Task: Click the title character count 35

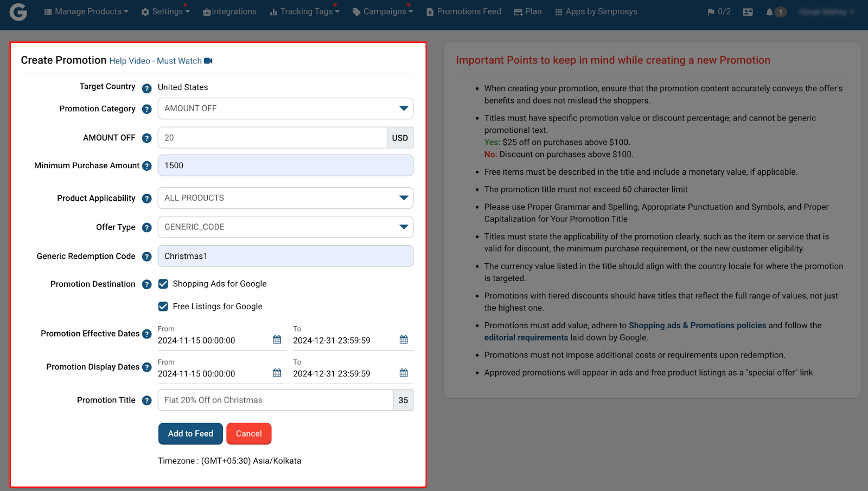Action: point(403,400)
